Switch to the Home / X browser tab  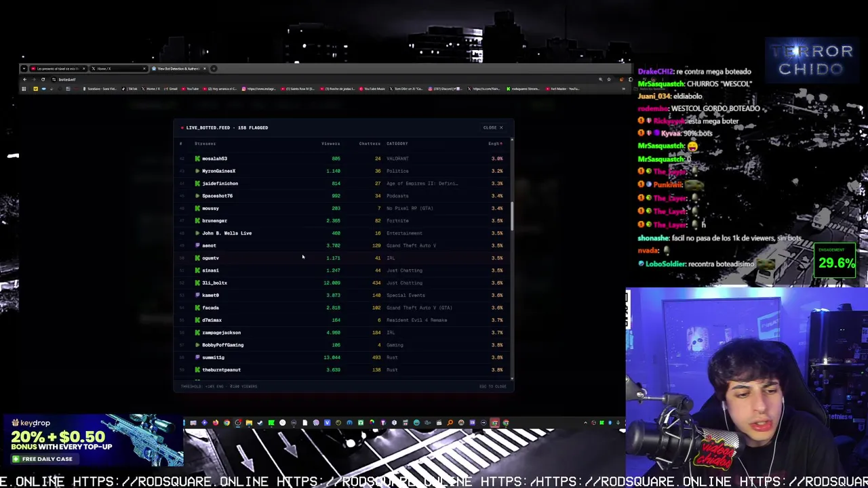[119, 68]
